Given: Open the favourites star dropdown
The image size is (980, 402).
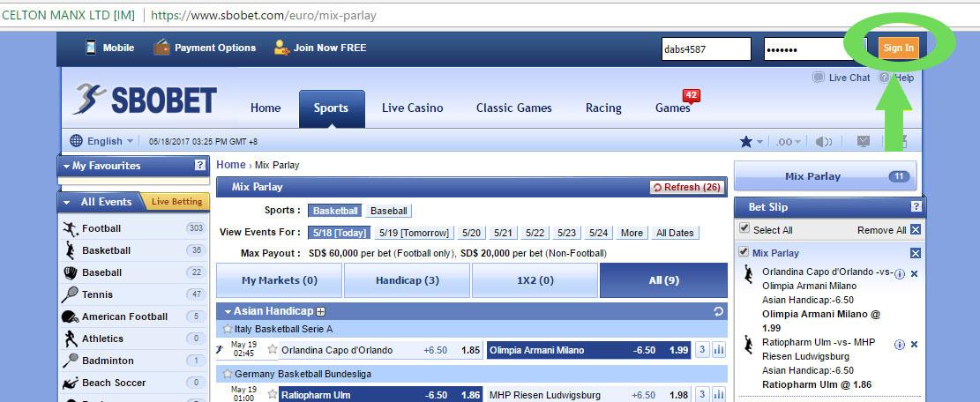Looking at the screenshot, I should pyautogui.click(x=752, y=142).
